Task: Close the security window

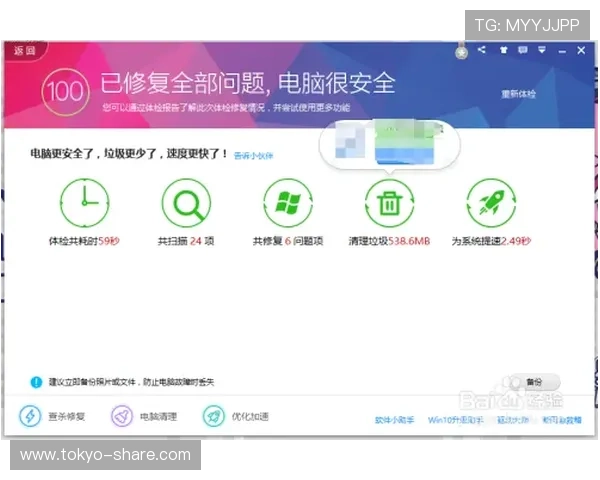Action: click(x=581, y=50)
